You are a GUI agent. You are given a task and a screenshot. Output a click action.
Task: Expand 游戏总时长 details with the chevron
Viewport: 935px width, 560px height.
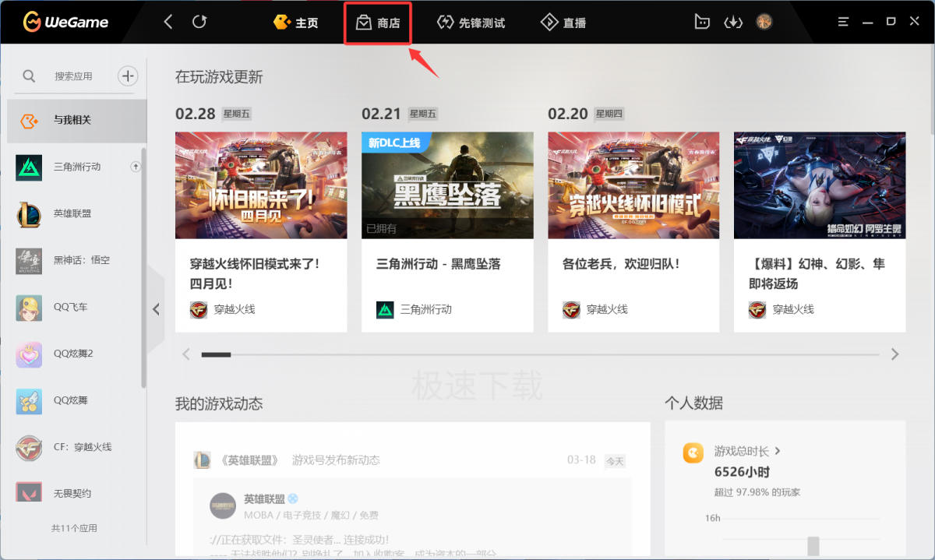click(x=778, y=451)
